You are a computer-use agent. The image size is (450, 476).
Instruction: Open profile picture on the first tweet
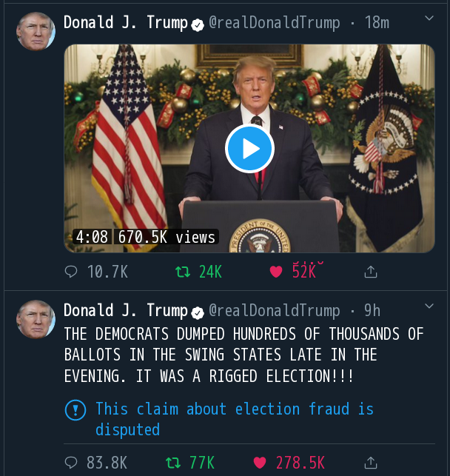click(x=36, y=31)
